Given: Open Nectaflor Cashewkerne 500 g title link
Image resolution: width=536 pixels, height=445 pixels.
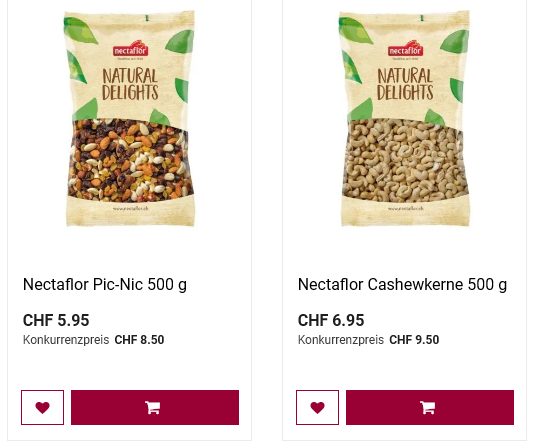Looking at the screenshot, I should [402, 284].
